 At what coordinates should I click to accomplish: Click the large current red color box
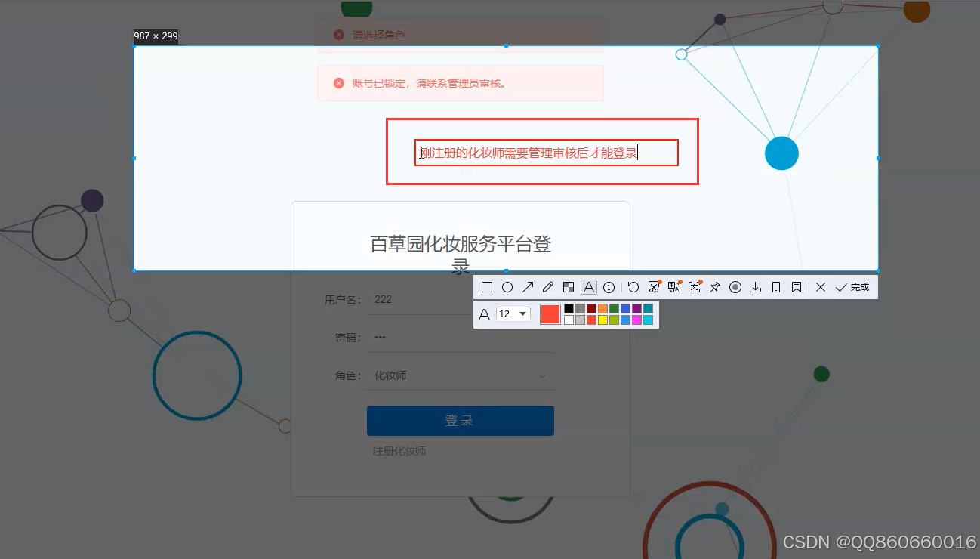(550, 313)
